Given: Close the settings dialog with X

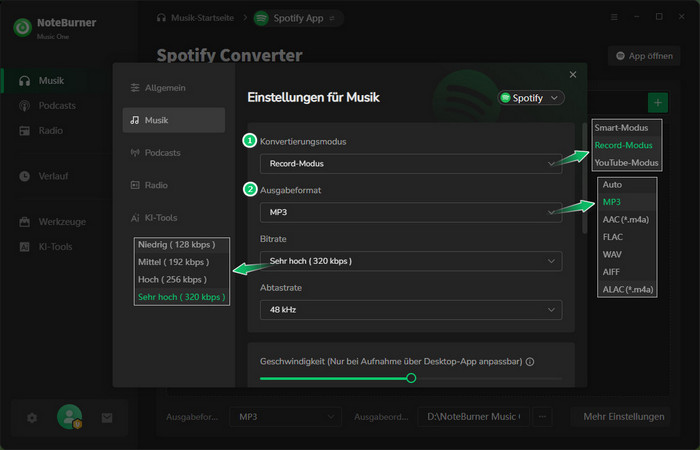Looking at the screenshot, I should click(x=573, y=75).
